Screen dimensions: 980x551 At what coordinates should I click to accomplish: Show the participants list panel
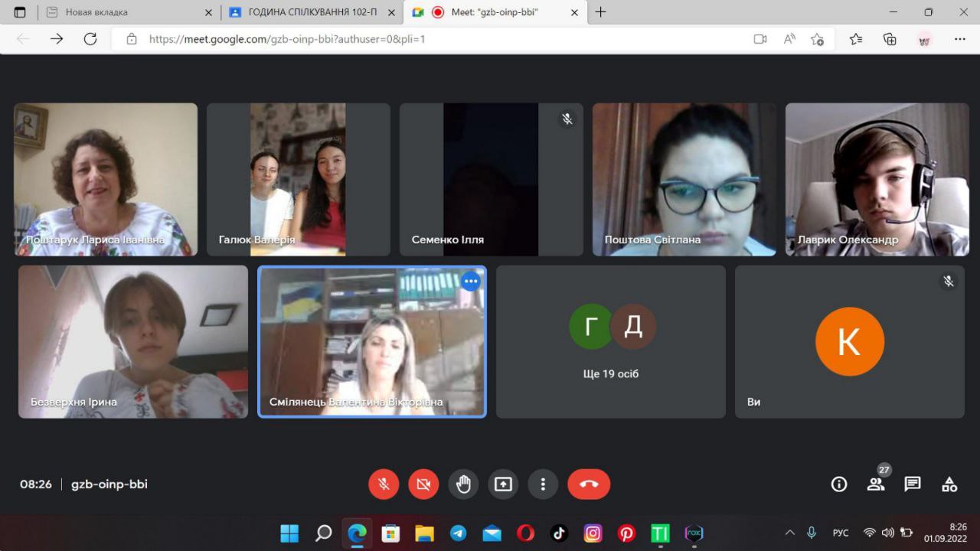876,484
